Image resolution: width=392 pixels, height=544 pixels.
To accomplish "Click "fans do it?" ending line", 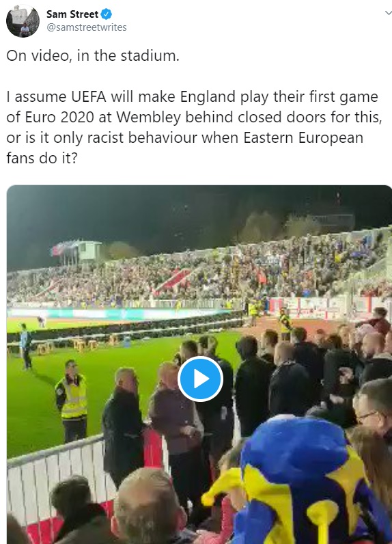I will [x=42, y=158].
